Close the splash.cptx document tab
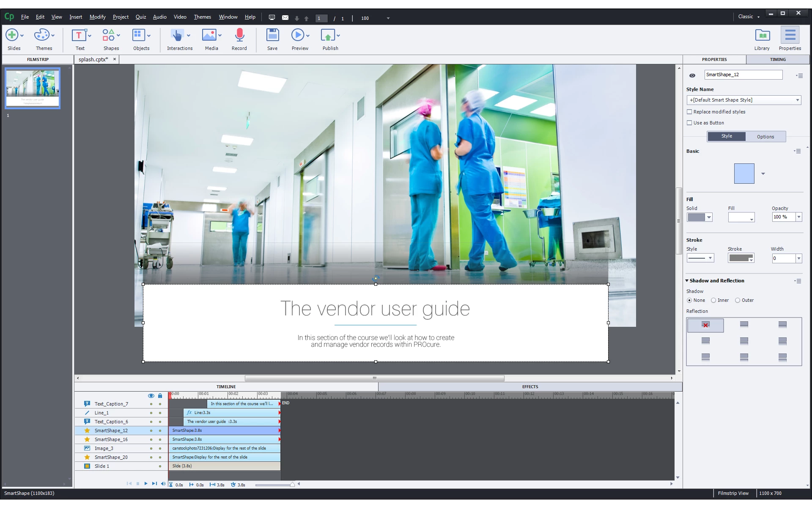 click(x=114, y=59)
